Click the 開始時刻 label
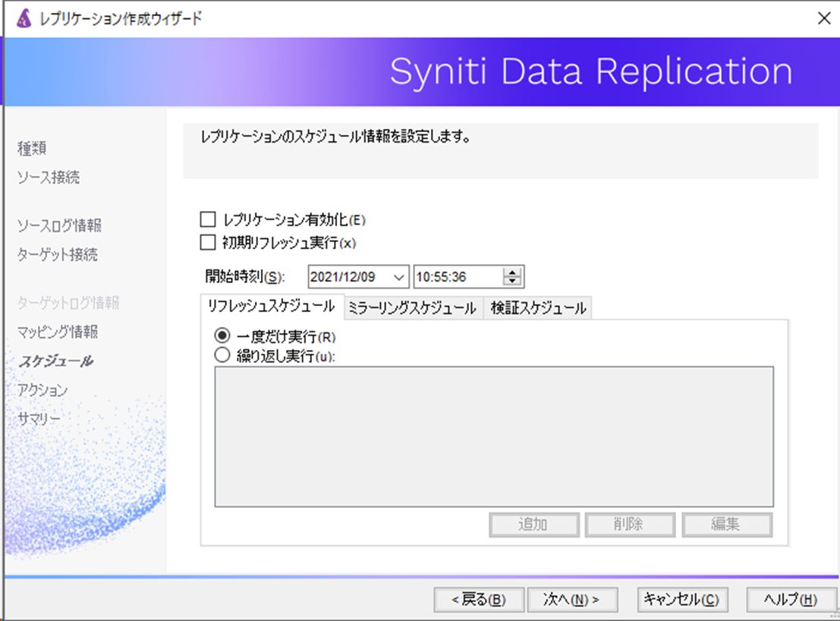The height and width of the screenshot is (621, 840). [x=245, y=276]
